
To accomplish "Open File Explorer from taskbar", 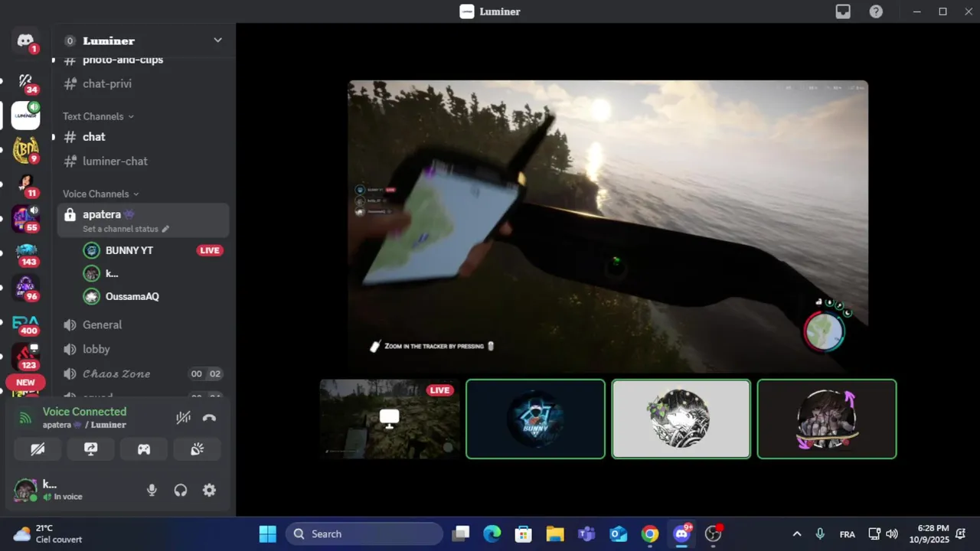I will (x=555, y=533).
